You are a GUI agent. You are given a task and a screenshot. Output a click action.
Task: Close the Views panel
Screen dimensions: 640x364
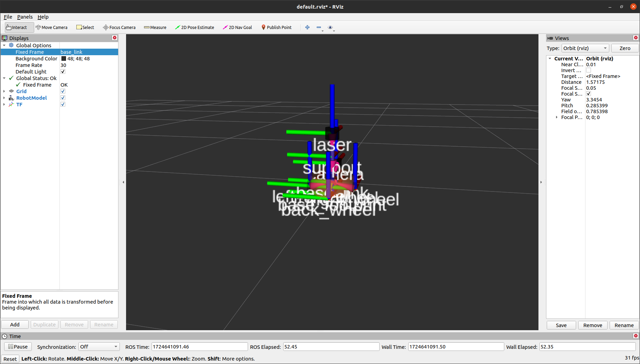click(x=636, y=38)
